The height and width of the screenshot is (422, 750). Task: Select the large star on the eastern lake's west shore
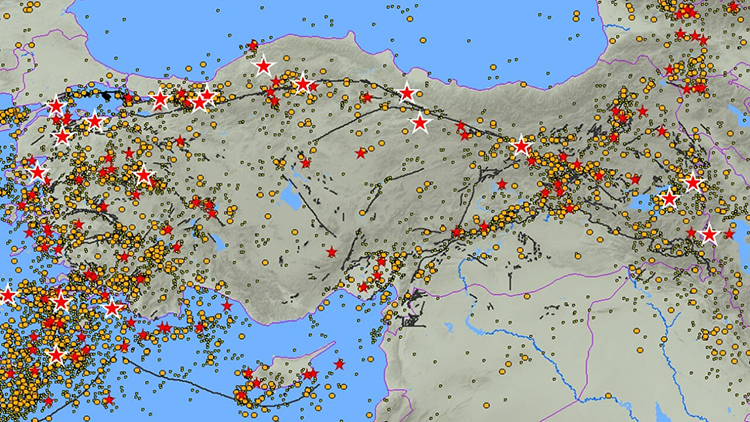(x=669, y=199)
